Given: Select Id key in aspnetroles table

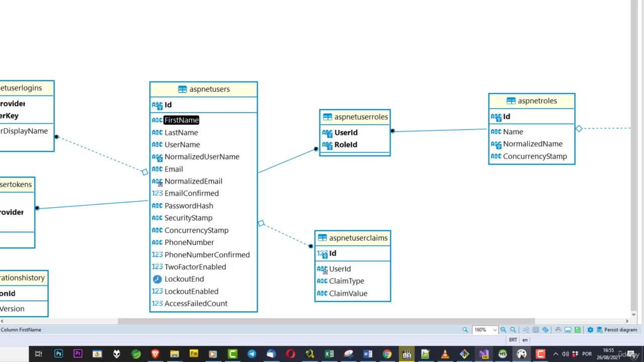Looking at the screenshot, I should pos(507,116).
